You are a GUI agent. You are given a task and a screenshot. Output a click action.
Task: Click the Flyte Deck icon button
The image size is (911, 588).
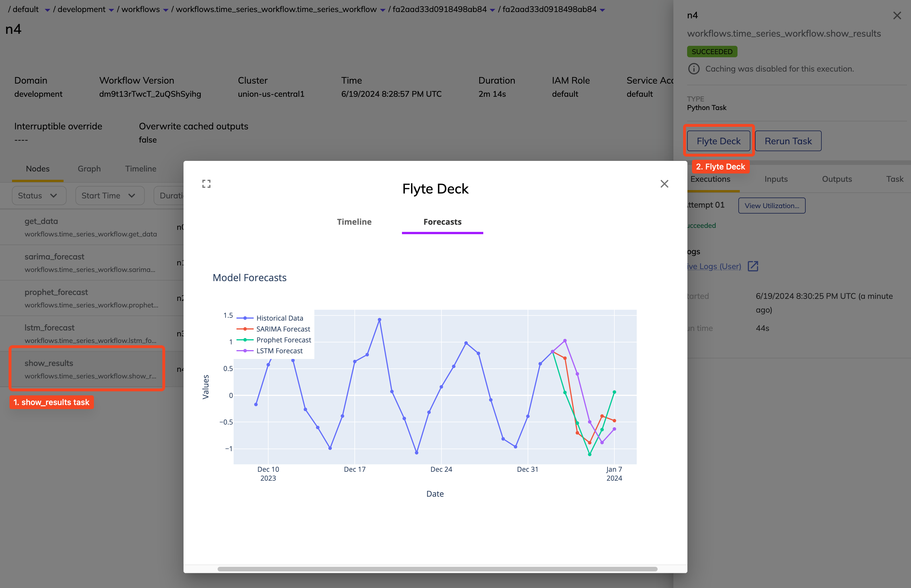(719, 141)
